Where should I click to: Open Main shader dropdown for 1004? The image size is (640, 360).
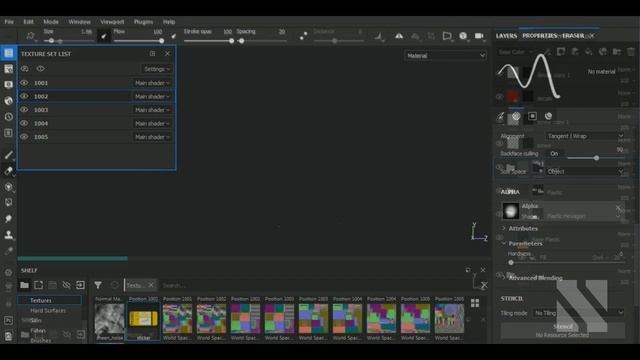pos(152,123)
